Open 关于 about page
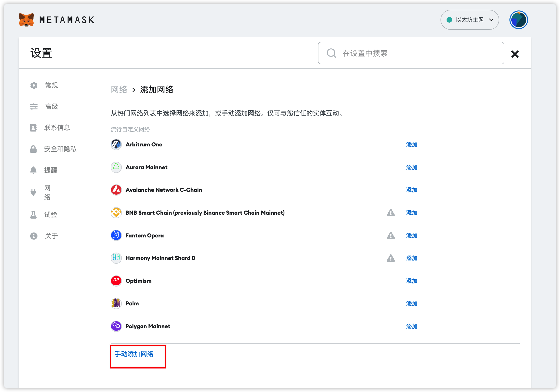 51,236
